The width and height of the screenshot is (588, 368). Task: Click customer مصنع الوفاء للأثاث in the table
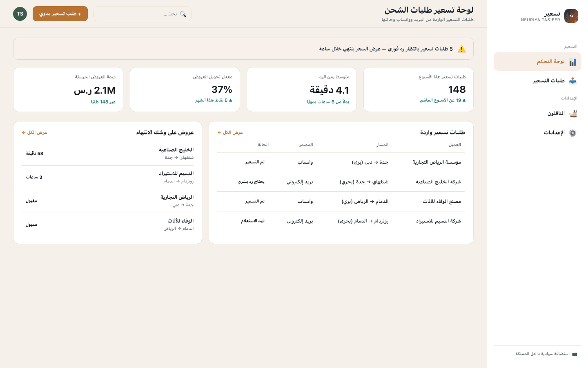[442, 202]
